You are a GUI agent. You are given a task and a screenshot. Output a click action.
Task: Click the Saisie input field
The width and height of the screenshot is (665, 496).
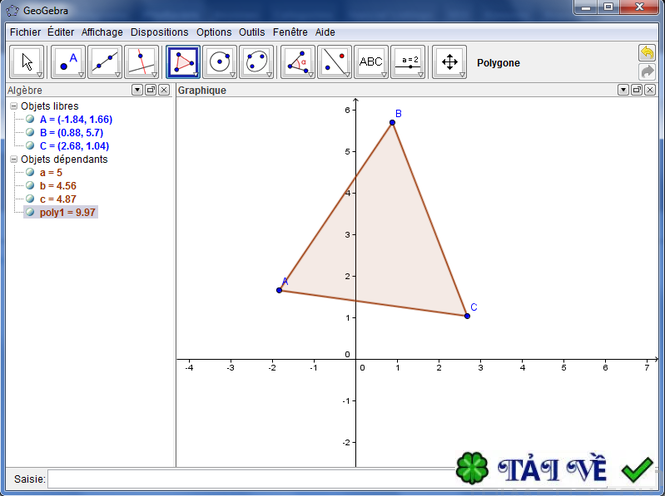coord(250,479)
